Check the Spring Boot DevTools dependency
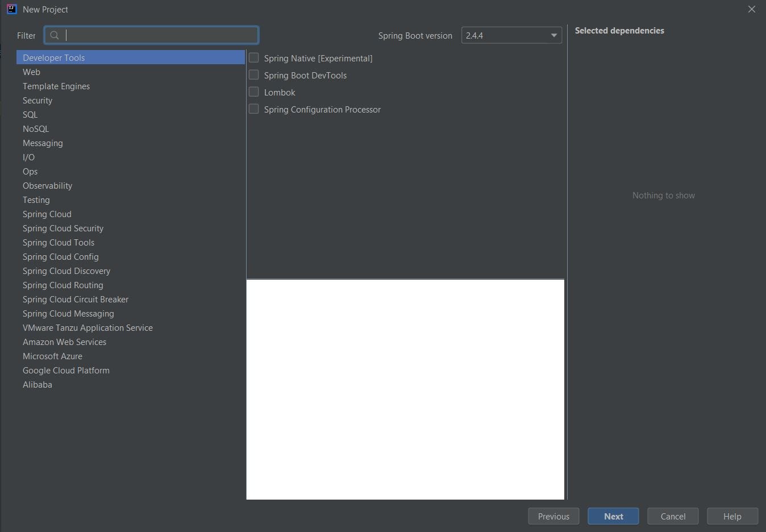The height and width of the screenshot is (532, 766). coord(254,75)
